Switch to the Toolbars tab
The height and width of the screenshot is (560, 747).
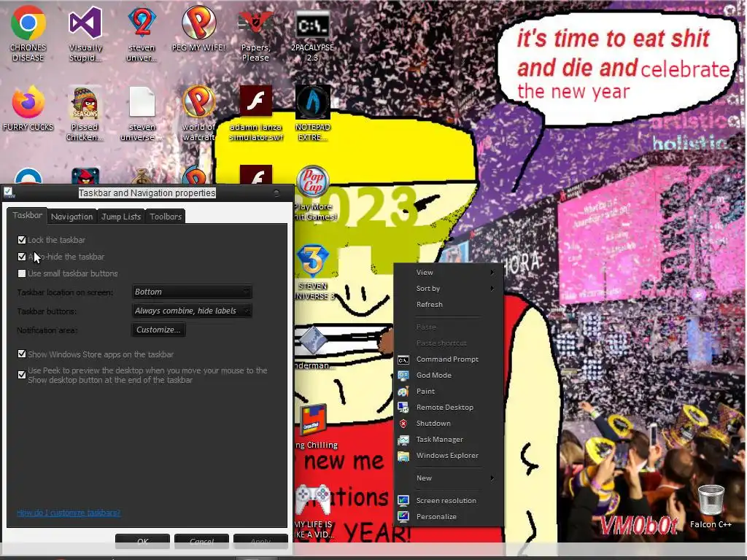166,217
